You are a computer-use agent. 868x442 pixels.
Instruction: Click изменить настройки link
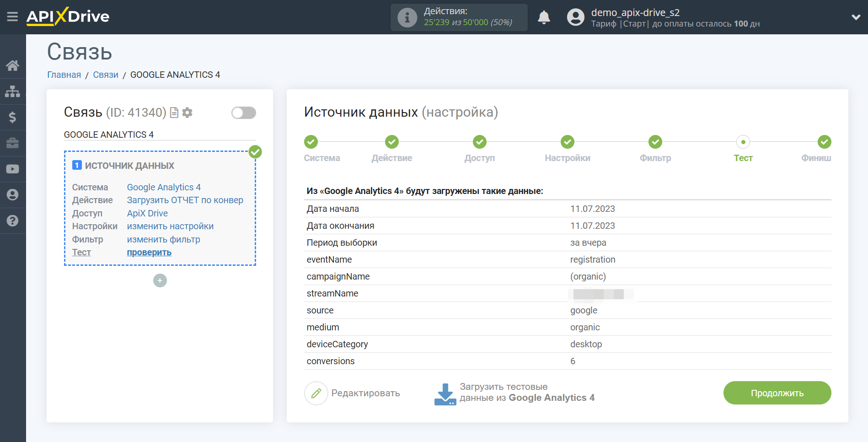170,226
